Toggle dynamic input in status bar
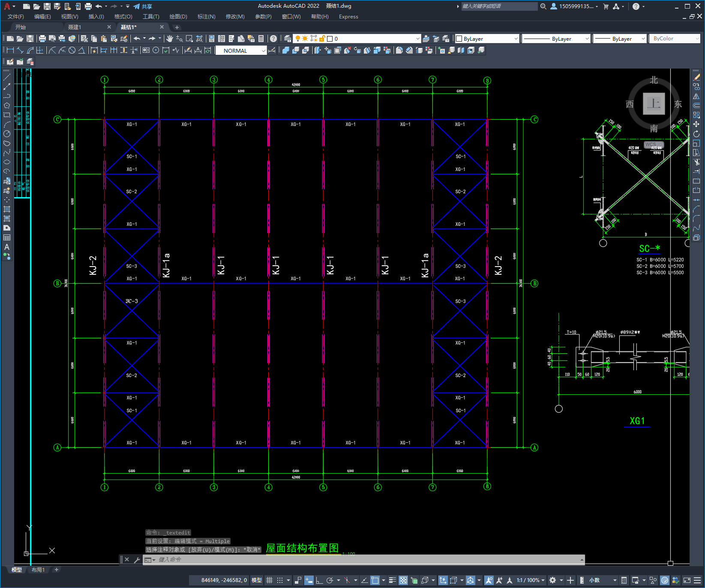The height and width of the screenshot is (588, 705). click(x=309, y=580)
